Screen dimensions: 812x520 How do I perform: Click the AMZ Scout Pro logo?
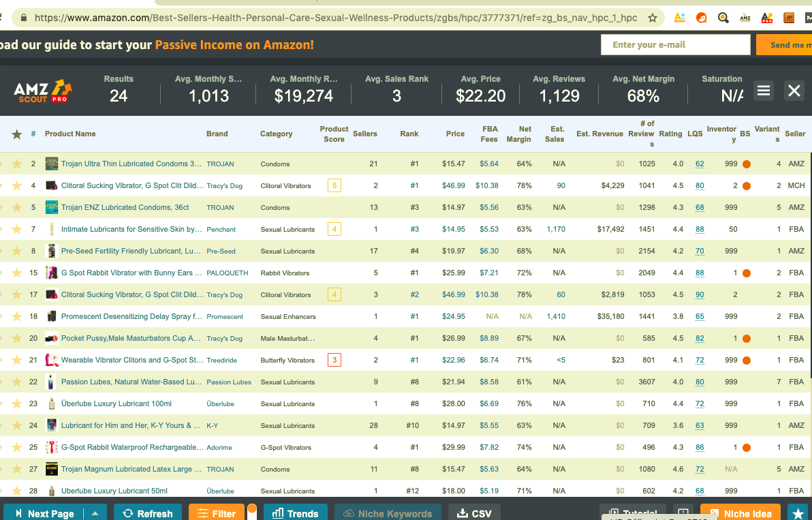pos(43,91)
